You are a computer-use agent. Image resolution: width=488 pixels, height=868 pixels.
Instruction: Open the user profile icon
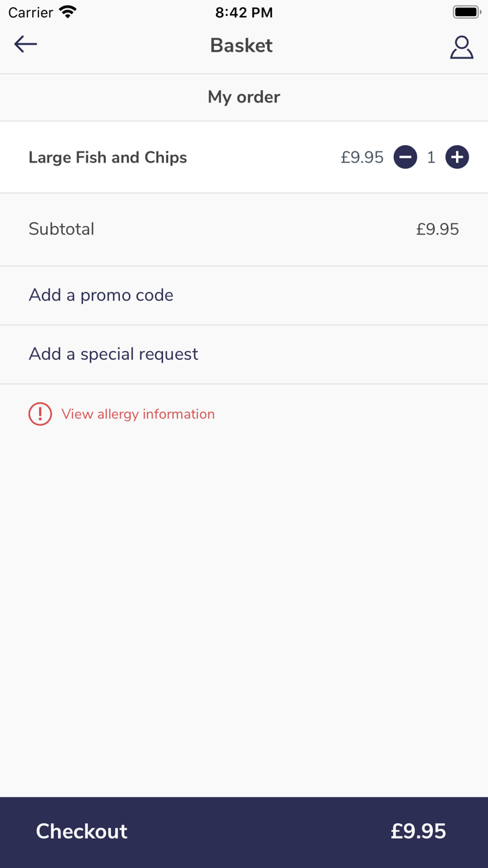click(462, 47)
